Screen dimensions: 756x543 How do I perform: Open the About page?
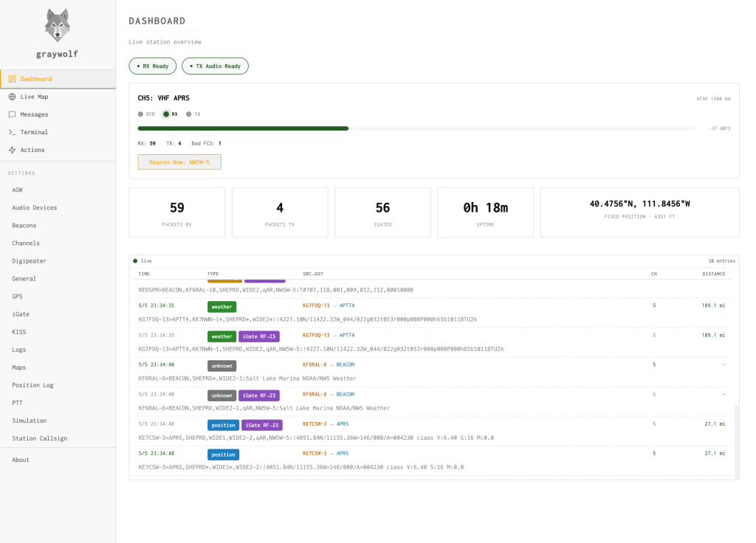coord(58,460)
